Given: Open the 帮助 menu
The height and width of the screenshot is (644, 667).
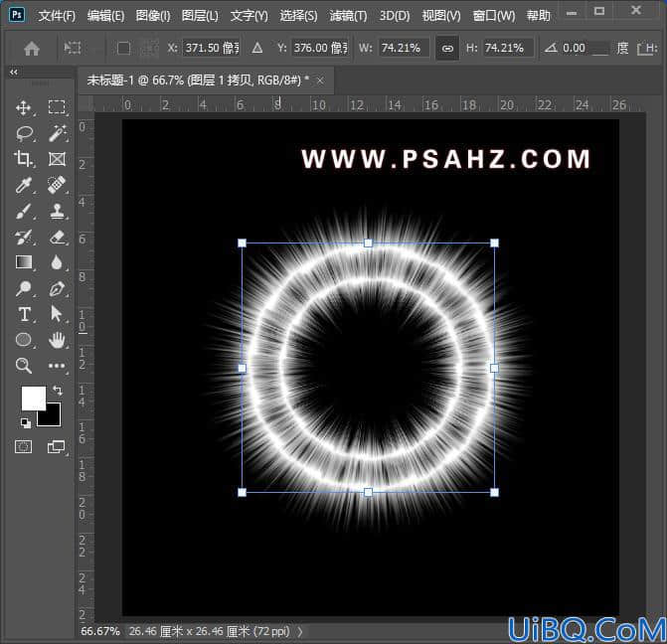Looking at the screenshot, I should tap(538, 16).
